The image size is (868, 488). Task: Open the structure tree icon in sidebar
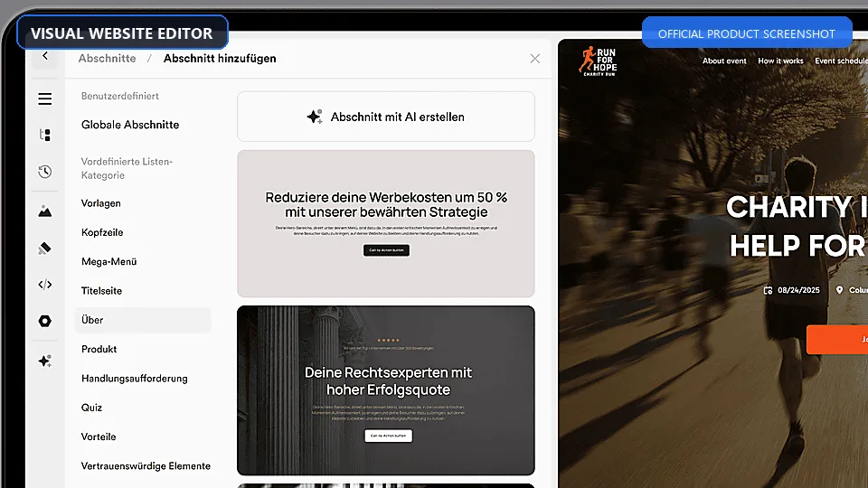click(x=45, y=135)
